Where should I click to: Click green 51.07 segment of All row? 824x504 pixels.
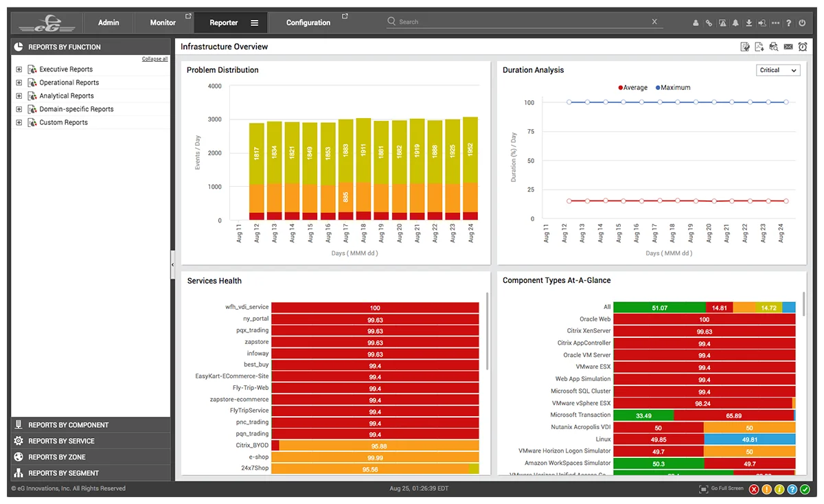click(x=659, y=308)
